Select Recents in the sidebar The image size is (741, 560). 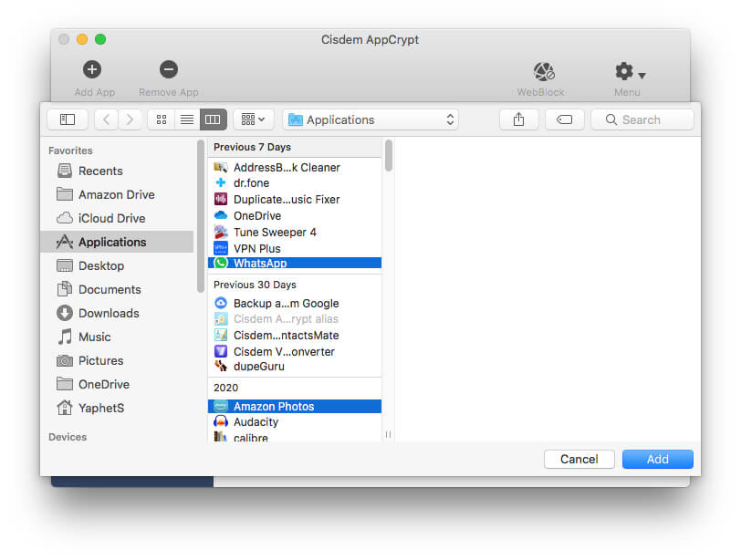118,171
